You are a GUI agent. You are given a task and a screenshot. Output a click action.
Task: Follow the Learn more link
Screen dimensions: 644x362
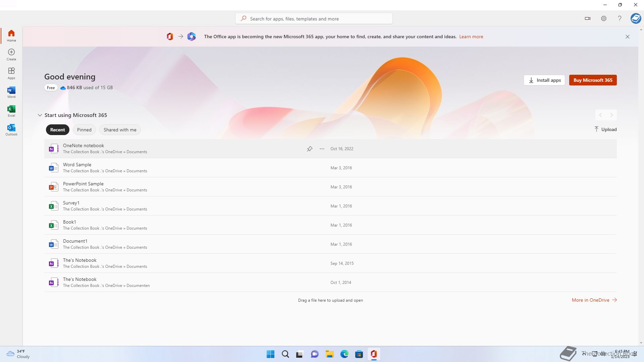[x=471, y=37]
